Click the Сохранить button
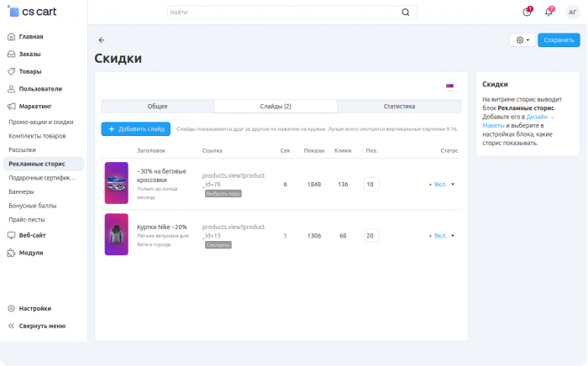 point(559,40)
